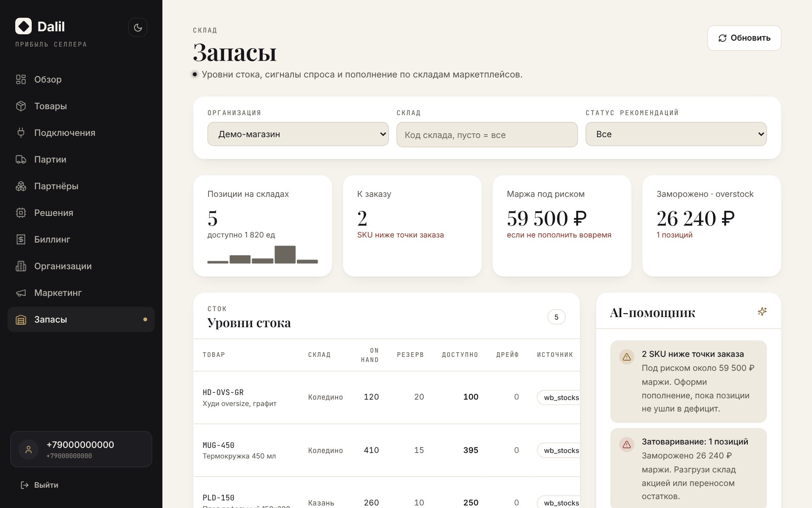Focus the Склад code input field
This screenshot has height=508, width=812.
(487, 135)
